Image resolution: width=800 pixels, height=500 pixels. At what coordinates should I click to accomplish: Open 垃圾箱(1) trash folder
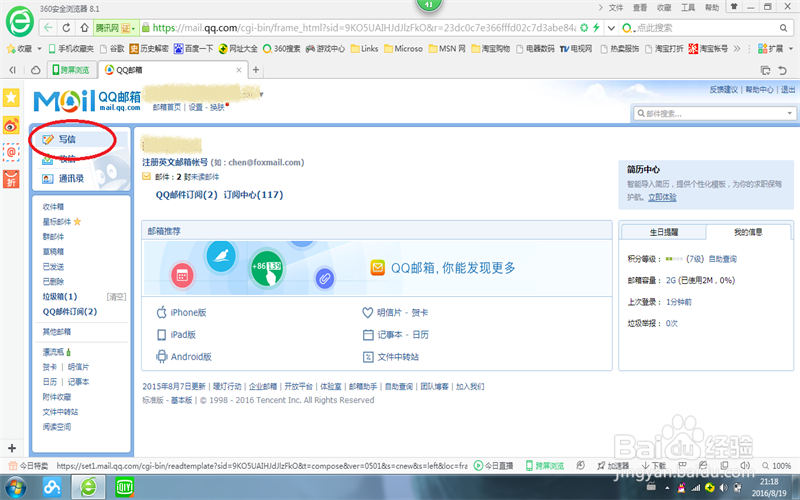(x=60, y=296)
